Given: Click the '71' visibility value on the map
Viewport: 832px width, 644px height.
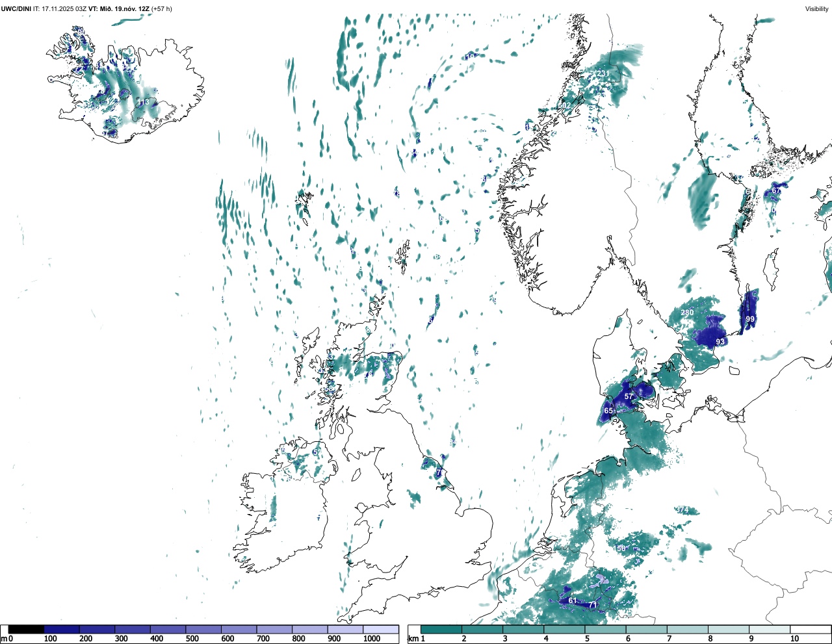Looking at the screenshot, I should [593, 605].
